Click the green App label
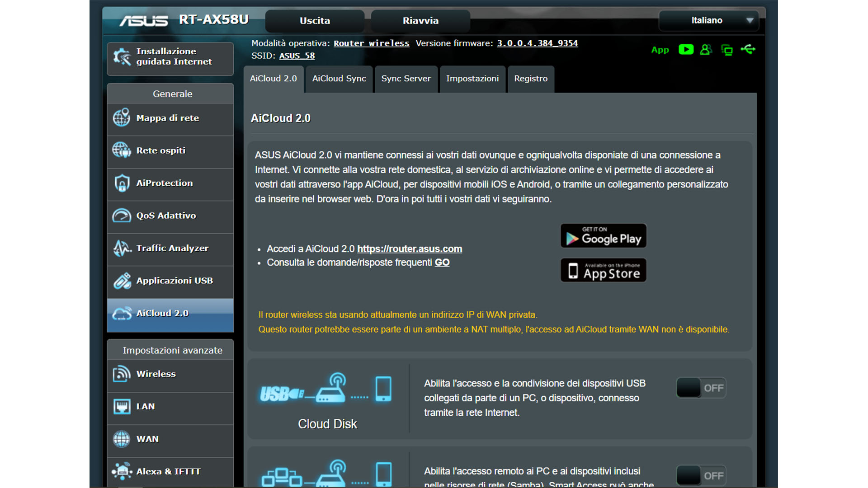Image resolution: width=868 pixels, height=488 pixels. [660, 50]
